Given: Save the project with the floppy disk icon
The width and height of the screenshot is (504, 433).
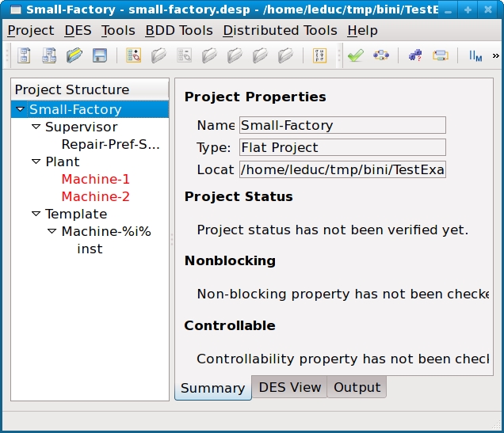Looking at the screenshot, I should click(x=99, y=56).
